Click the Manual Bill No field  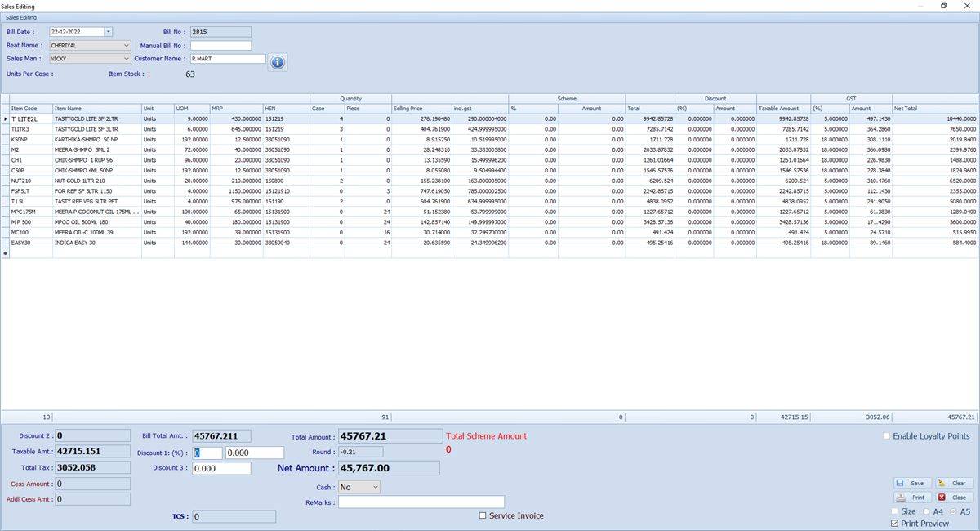tap(220, 46)
